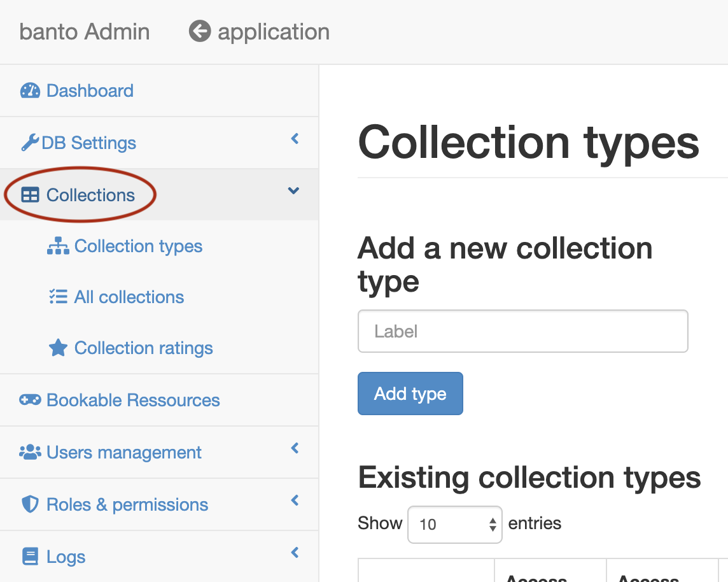Select the Bookable Ressources menu entry
Screen dimensions: 728x582
pos(133,400)
